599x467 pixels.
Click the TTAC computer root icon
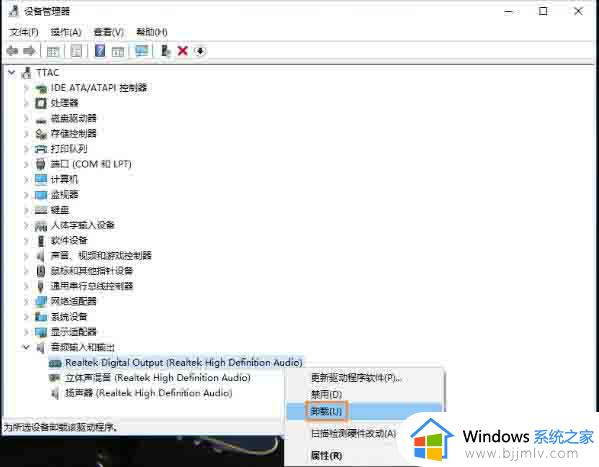27,72
